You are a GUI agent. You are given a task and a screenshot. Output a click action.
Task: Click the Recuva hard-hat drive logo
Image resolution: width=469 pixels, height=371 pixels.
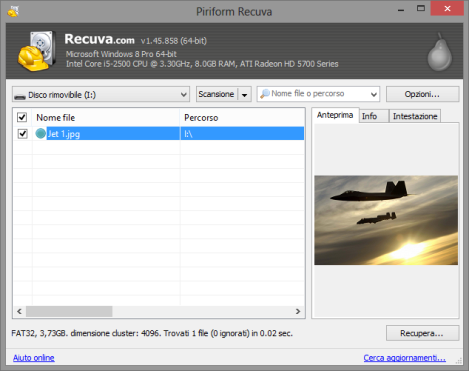[x=36, y=51]
